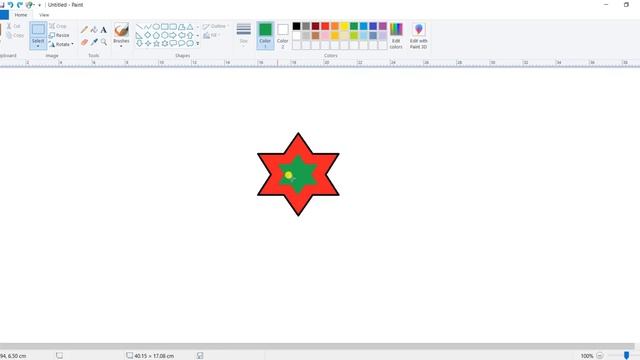Choose the Up arrow shape
640x360 pixels.
click(x=190, y=36)
